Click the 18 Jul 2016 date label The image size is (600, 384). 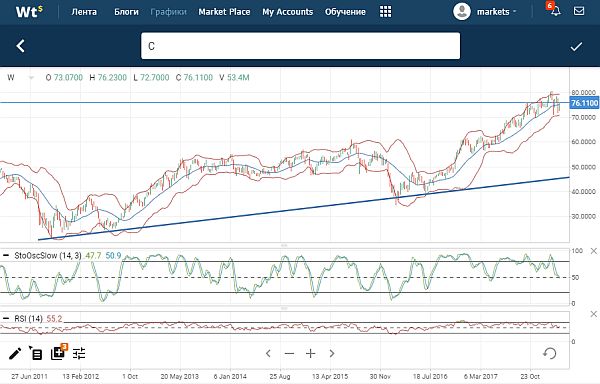pyautogui.click(x=430, y=376)
